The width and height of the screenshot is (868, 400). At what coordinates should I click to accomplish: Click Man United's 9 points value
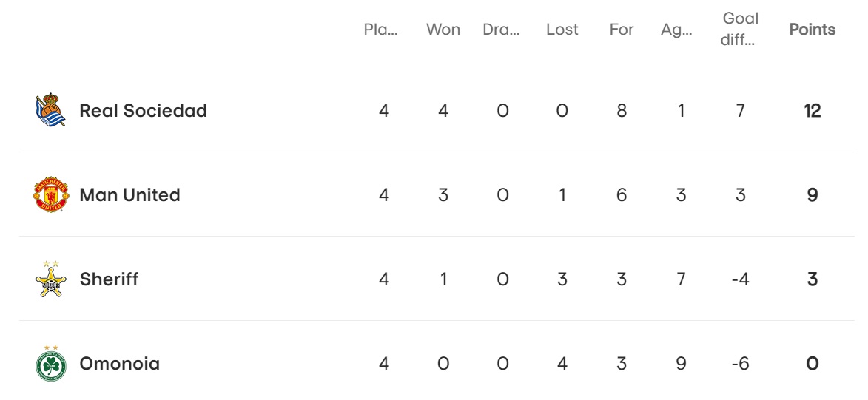pos(812,194)
